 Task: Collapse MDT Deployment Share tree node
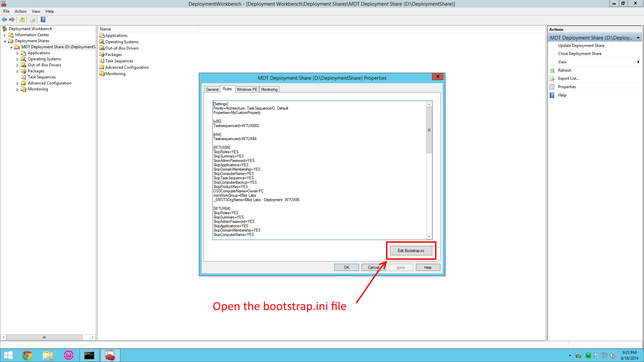[x=11, y=47]
